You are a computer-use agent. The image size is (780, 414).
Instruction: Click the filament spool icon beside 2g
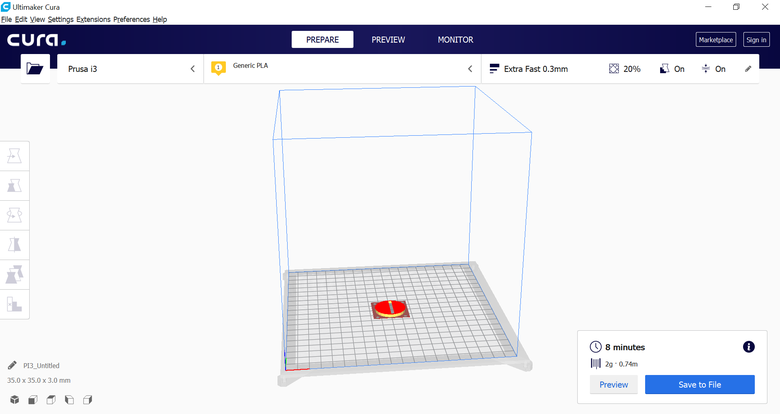click(595, 364)
